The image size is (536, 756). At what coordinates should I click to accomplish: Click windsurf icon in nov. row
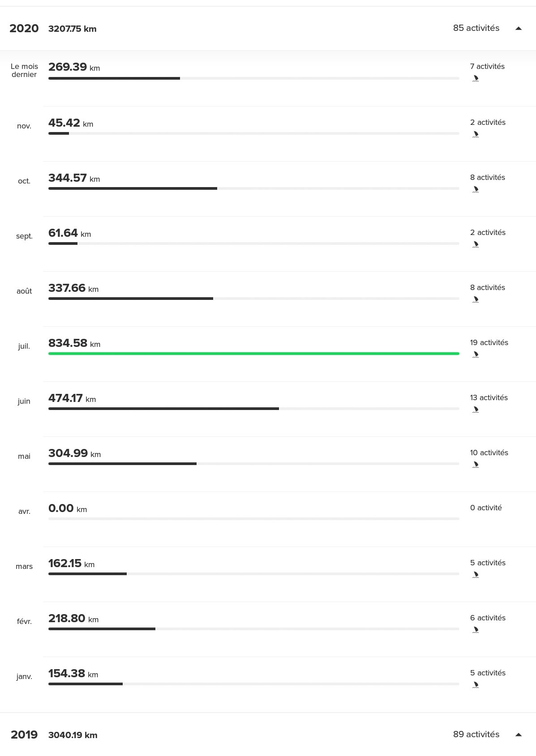(476, 134)
